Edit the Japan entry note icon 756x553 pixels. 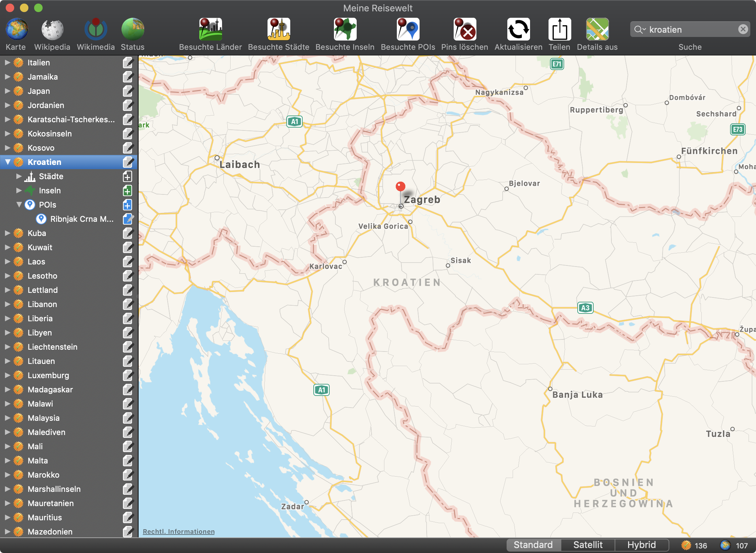128,91
